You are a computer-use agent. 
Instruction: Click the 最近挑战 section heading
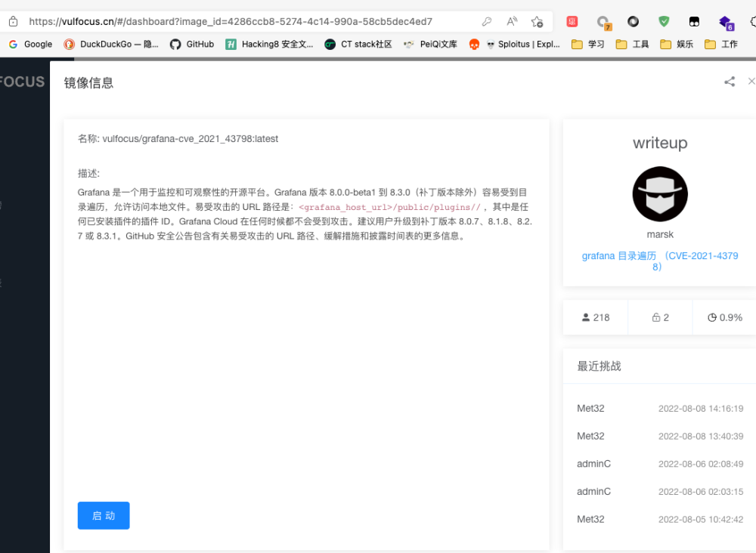click(x=599, y=366)
